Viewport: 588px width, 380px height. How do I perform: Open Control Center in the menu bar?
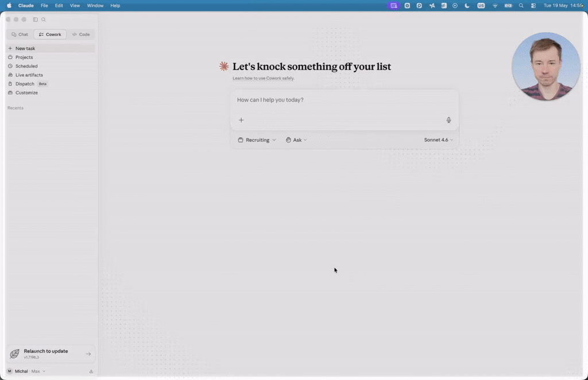(533, 6)
